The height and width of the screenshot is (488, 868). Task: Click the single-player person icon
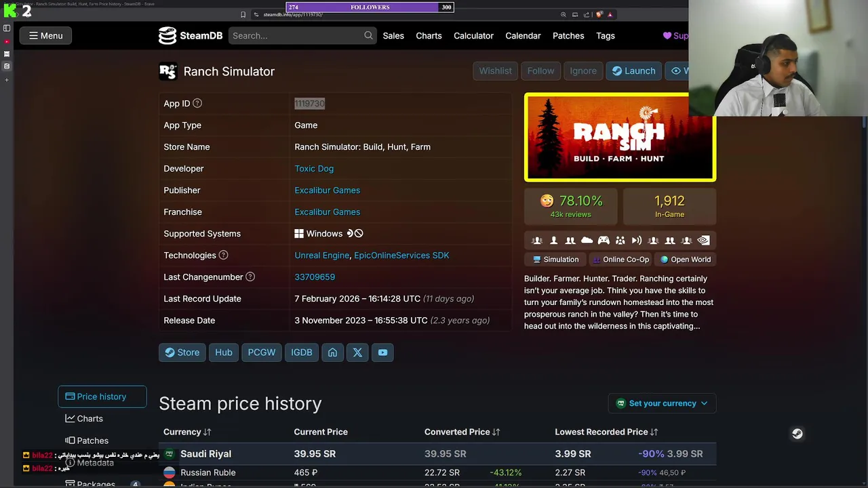[x=554, y=240]
